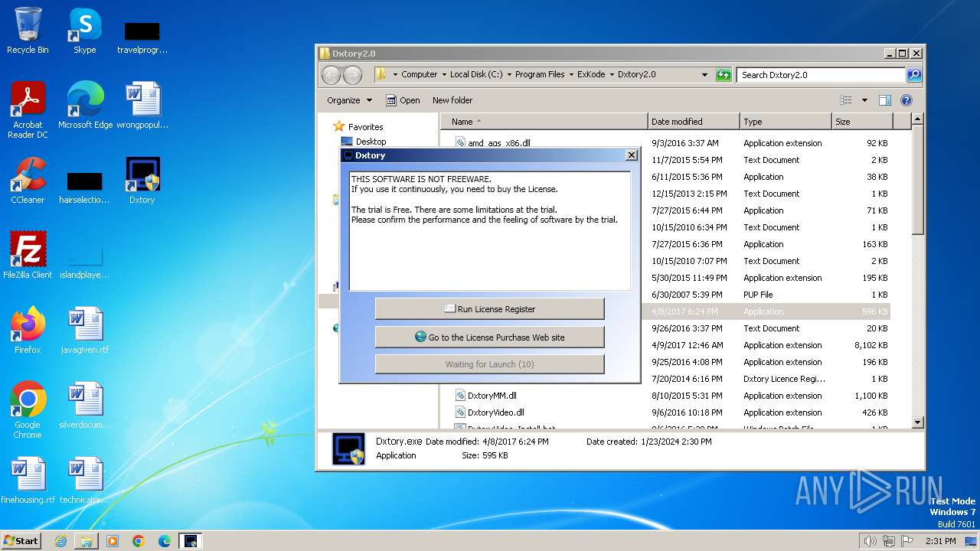The height and width of the screenshot is (551, 980).
Task: Click the Open toolbar command
Action: tap(403, 100)
